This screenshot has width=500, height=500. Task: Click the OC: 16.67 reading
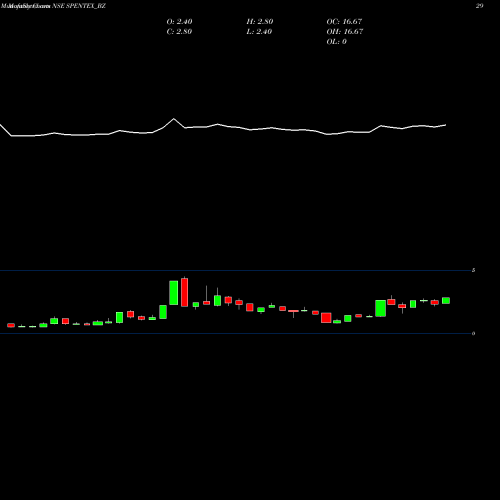click(x=344, y=22)
